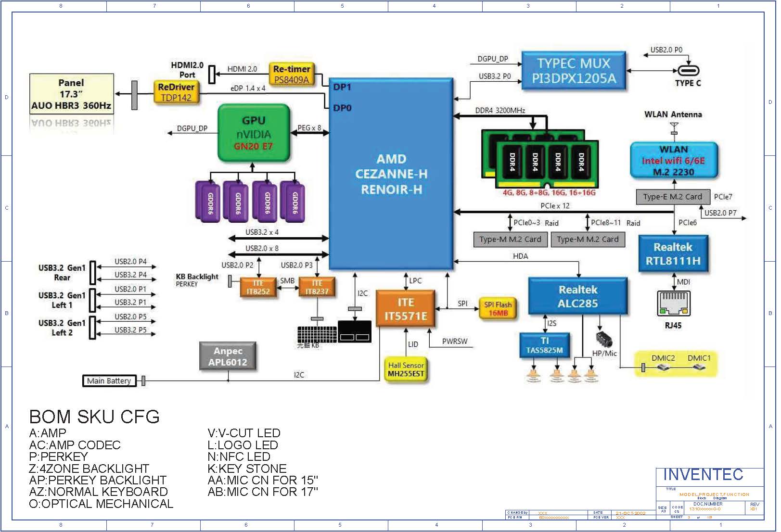Select the WLAN Intel wifi 6/6E block
781x532 pixels.
[x=674, y=161]
